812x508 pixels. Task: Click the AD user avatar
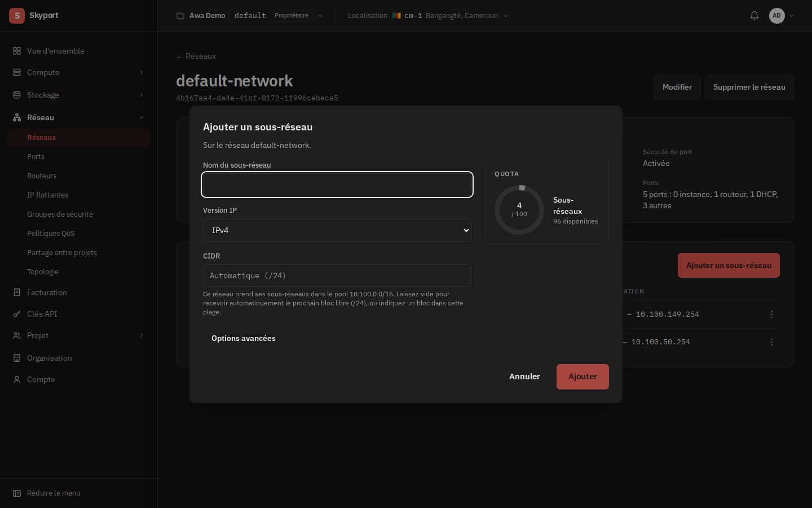point(777,16)
